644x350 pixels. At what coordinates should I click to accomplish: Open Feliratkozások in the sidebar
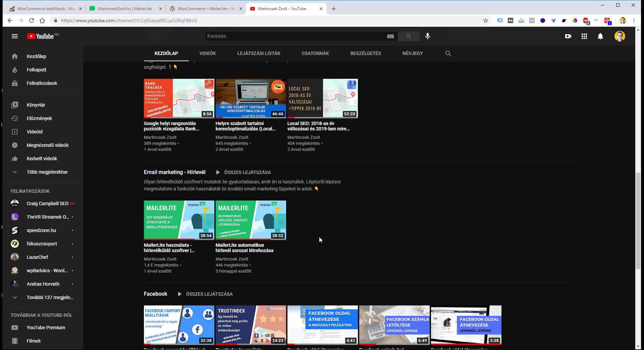click(x=43, y=83)
